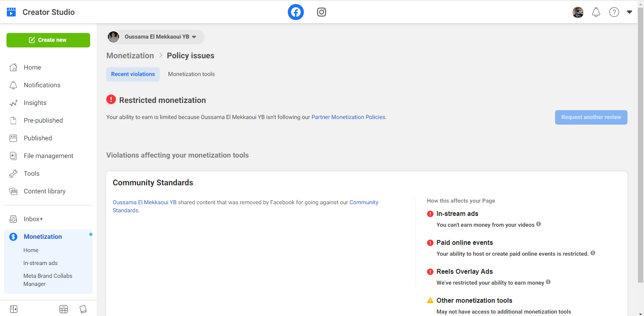The image size is (644, 316).
Task: Open the table grid icon in sidebar footer
Action: [x=64, y=309]
